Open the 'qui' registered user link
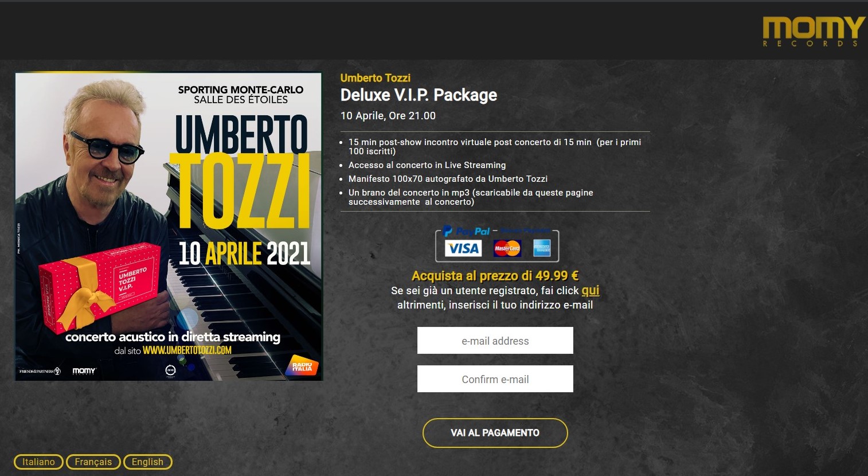Screen dimensions: 868x476 (x=591, y=291)
